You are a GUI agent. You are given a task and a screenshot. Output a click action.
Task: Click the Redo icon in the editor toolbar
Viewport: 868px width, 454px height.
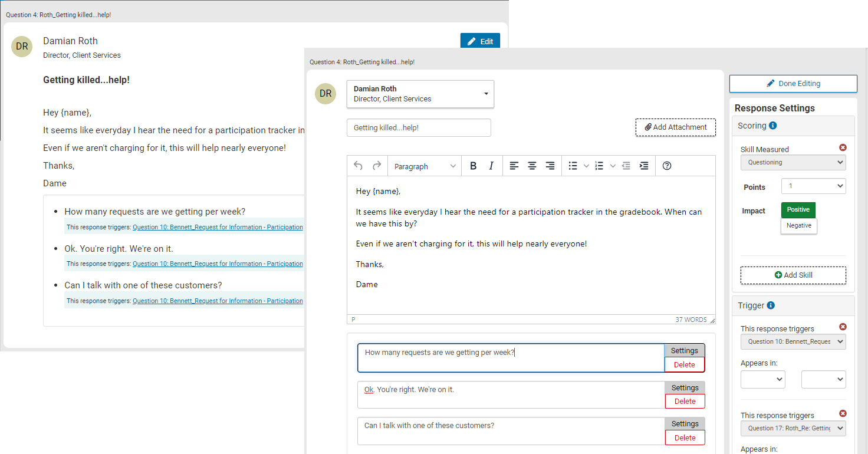tap(376, 166)
